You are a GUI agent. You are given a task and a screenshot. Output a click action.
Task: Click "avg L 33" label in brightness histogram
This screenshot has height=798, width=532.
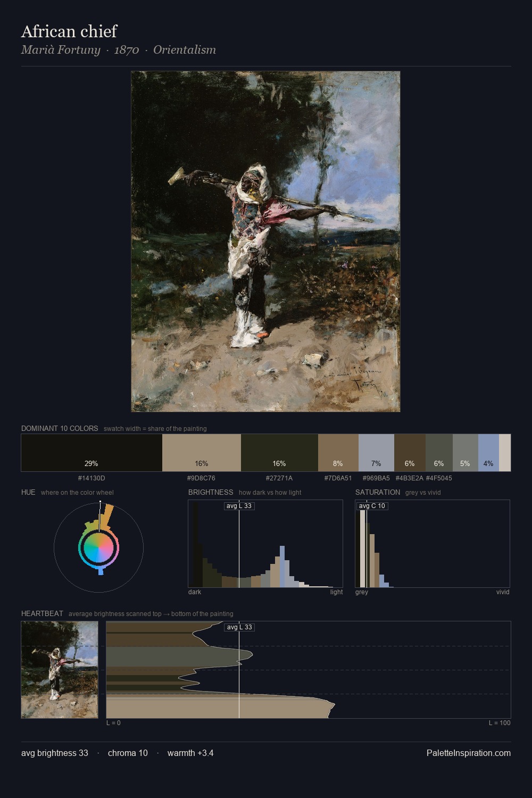[x=239, y=506]
